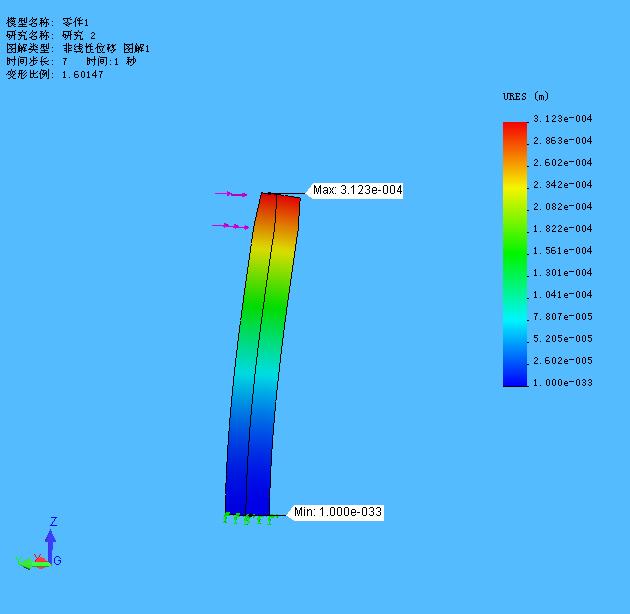Select legend value 2.602e-004
Screen dimensions: 630x614
coord(562,163)
